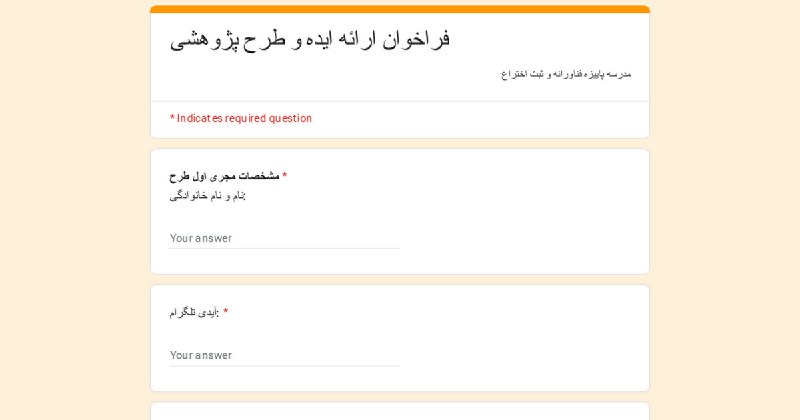Click cream page background left of the form
The width and height of the screenshot is (800, 420).
tap(75, 210)
